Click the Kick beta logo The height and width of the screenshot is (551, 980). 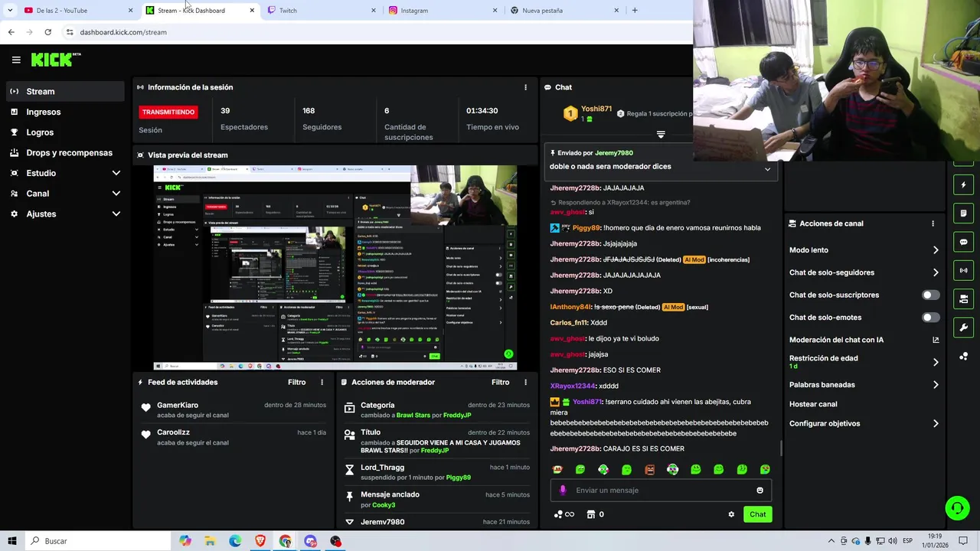56,59
